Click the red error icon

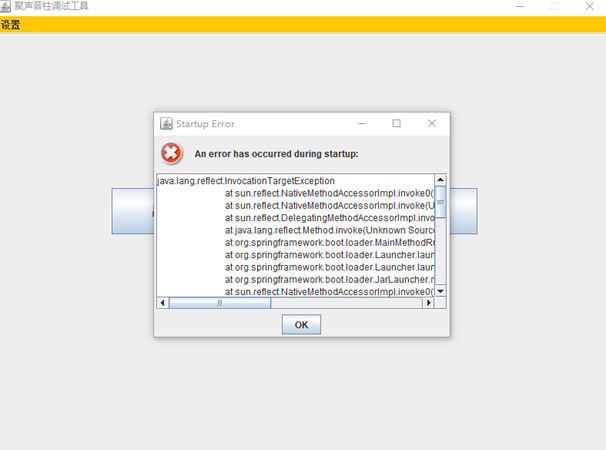point(171,153)
